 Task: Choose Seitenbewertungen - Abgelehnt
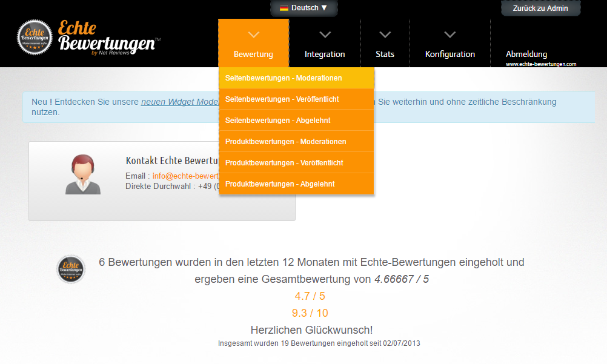click(x=296, y=121)
